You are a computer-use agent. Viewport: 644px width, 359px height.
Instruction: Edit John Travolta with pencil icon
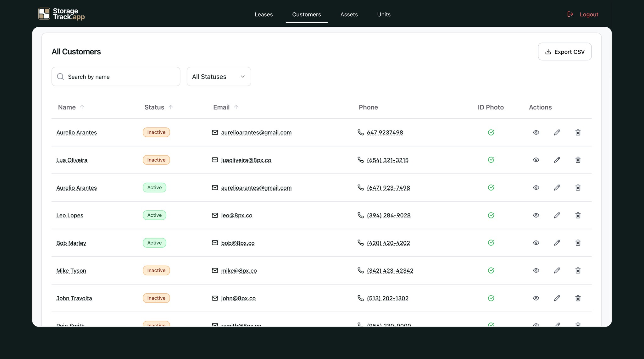[x=557, y=298]
